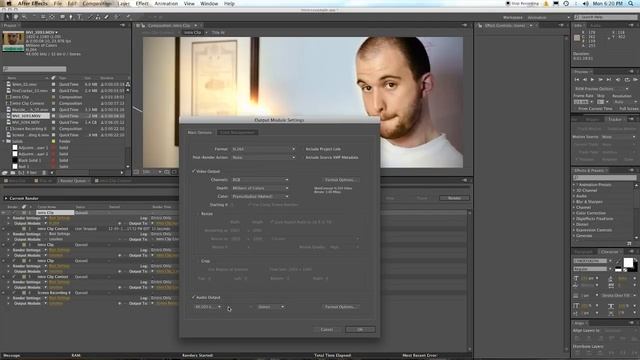Select the Main Options tab
Image resolution: width=640 pixels, height=360 pixels.
[x=200, y=133]
